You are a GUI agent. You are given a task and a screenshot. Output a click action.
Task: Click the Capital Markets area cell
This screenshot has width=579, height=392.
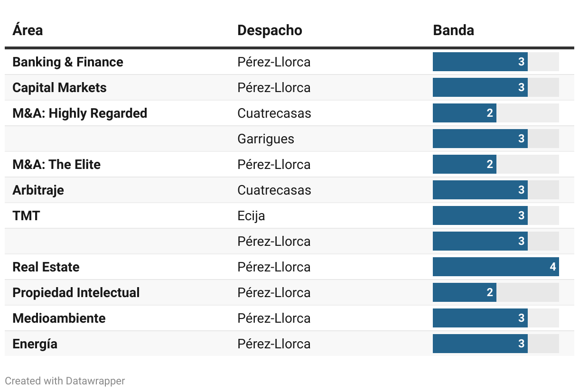tap(59, 88)
